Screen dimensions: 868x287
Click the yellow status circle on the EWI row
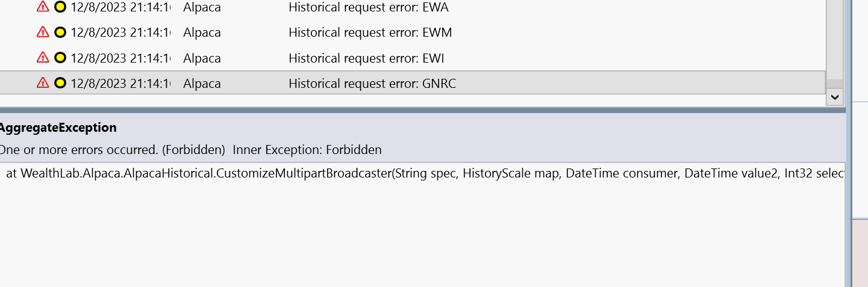tap(60, 57)
